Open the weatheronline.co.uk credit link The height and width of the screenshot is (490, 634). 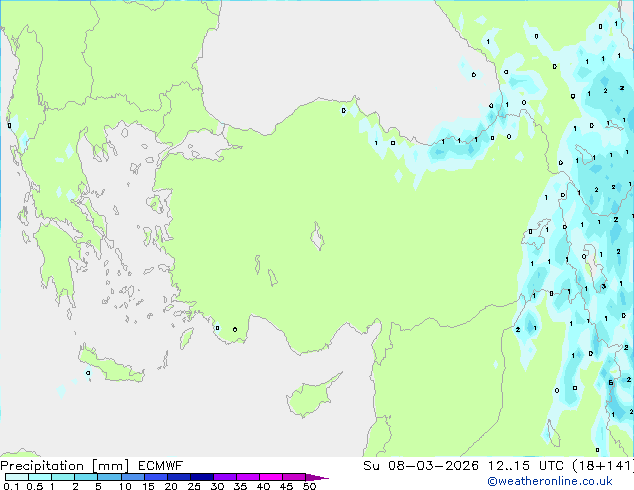tap(550, 481)
